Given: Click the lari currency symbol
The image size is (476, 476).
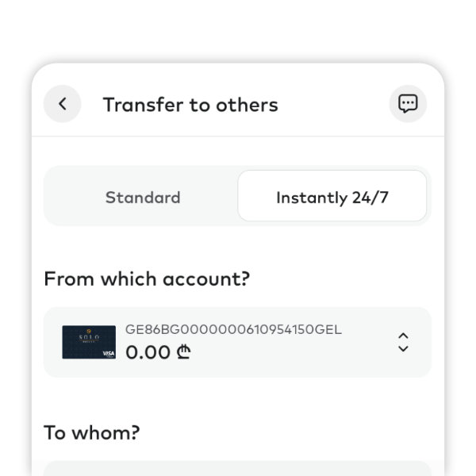Looking at the screenshot, I should click(184, 351).
